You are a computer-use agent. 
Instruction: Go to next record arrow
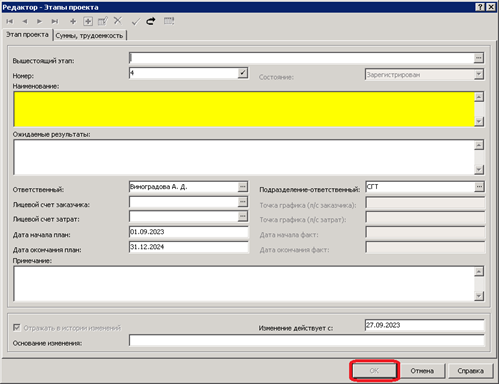point(39,22)
